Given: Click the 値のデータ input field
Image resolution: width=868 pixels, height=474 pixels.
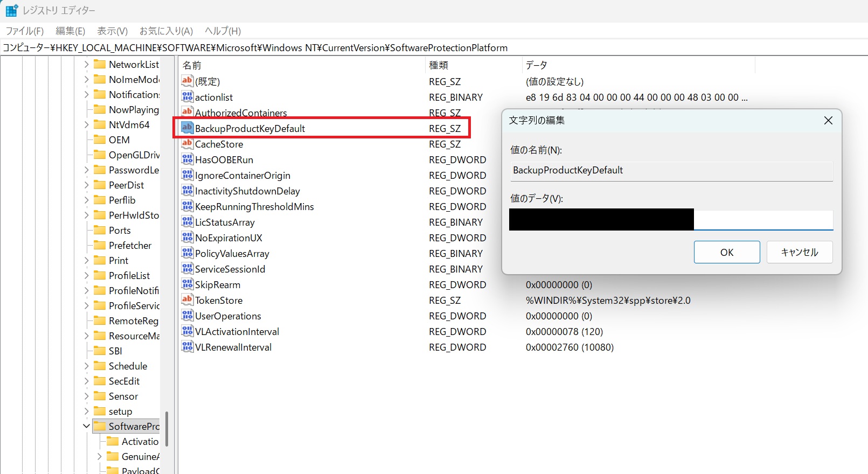Looking at the screenshot, I should pos(762,220).
